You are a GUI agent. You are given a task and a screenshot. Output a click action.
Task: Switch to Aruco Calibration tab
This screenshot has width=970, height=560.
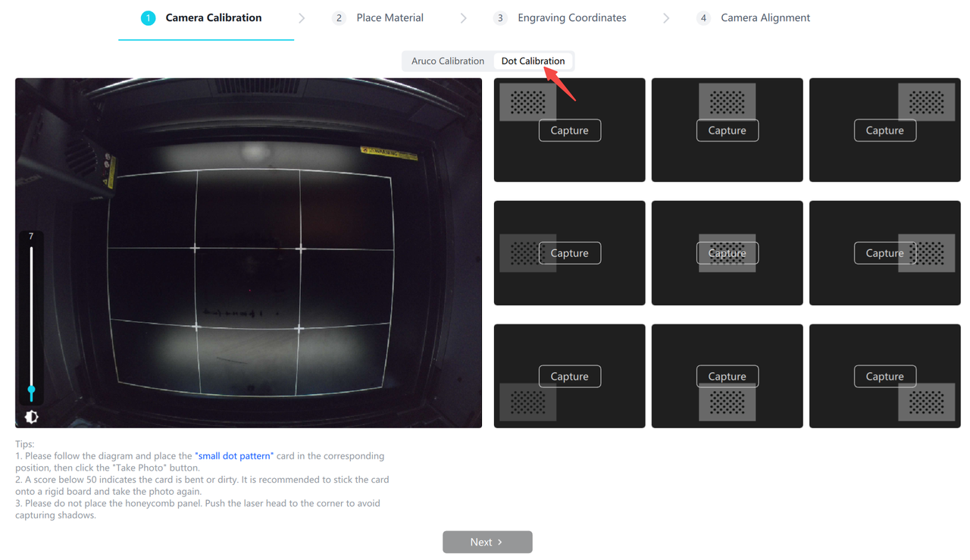(x=447, y=61)
